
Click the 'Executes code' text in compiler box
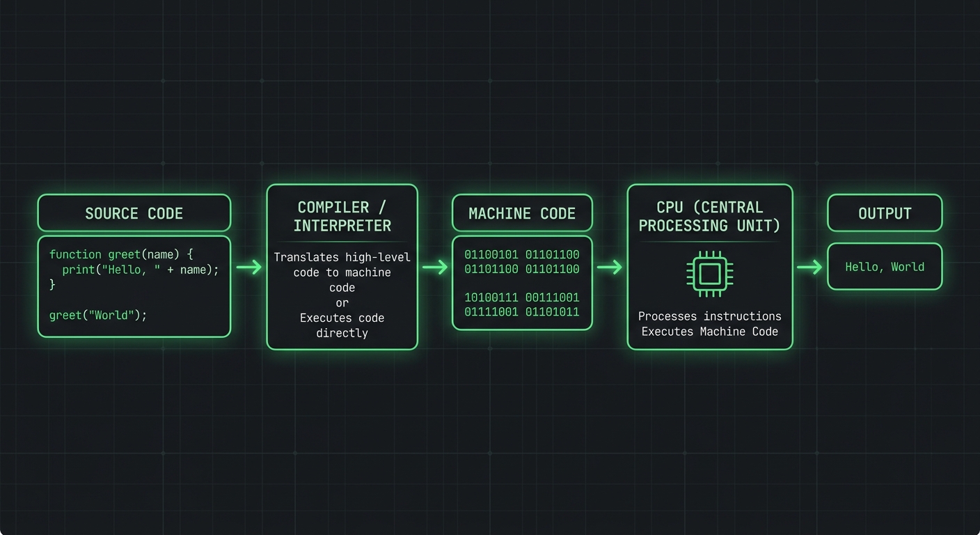point(342,318)
